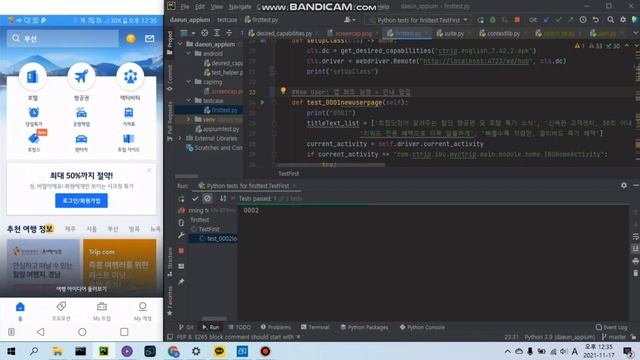Screen dimensions: 640x360
Task: Open the File menu in PyCharm
Action: pyautogui.click(x=185, y=7)
